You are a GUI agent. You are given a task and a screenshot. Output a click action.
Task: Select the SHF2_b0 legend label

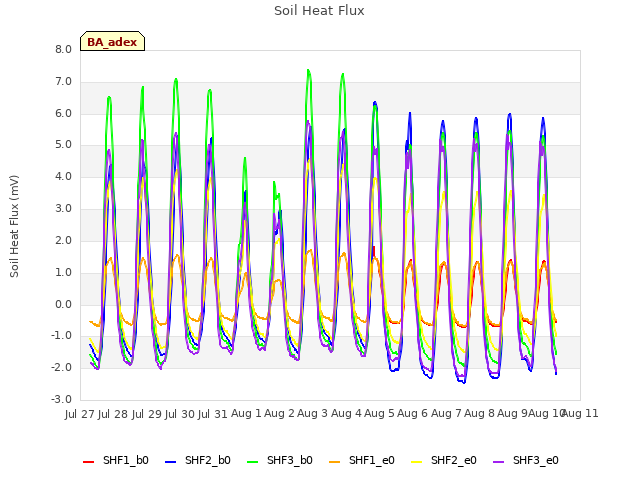(x=208, y=460)
